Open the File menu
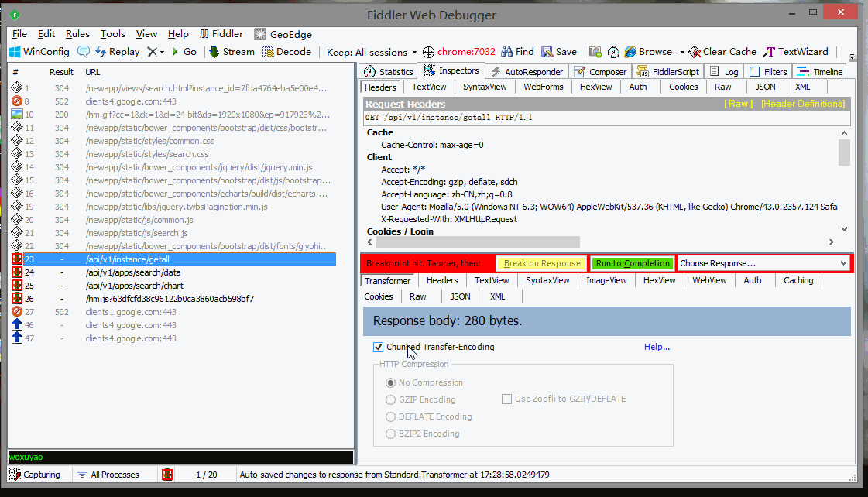 tap(19, 34)
